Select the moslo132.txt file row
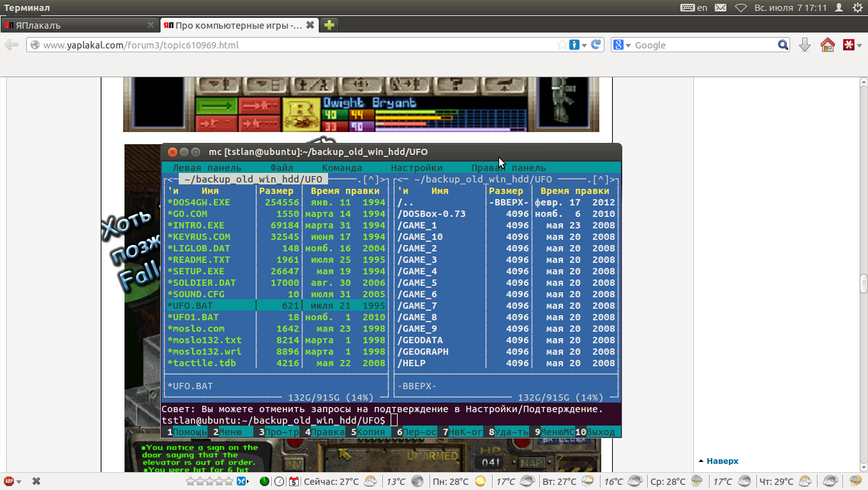This screenshot has height=490, width=868. click(x=276, y=340)
